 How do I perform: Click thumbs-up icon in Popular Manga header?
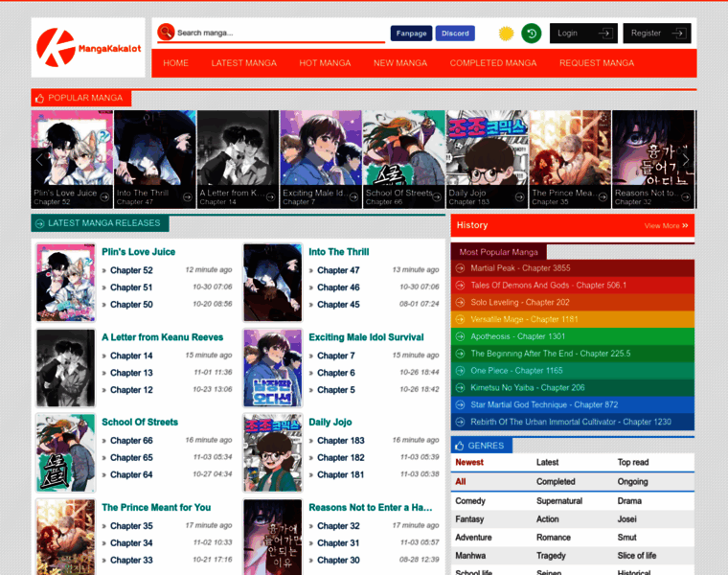pyautogui.click(x=40, y=98)
